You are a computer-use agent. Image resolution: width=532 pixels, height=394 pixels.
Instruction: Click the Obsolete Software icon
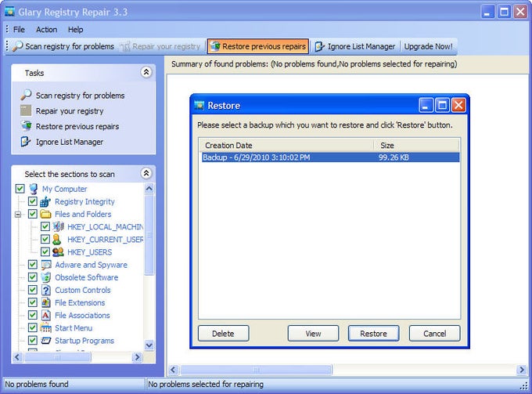pyautogui.click(x=46, y=277)
